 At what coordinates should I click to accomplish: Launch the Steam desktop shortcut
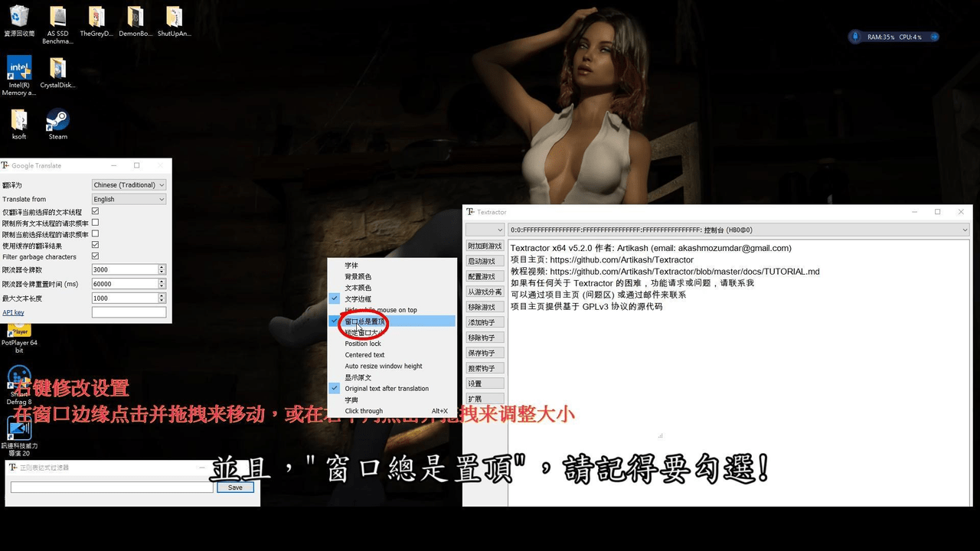pyautogui.click(x=57, y=124)
